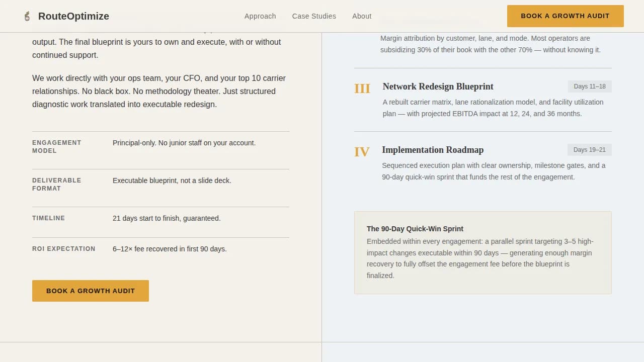Click 'Principal-only. No junior staff' text
Viewport: 644px width, 362px height.
coord(184,143)
